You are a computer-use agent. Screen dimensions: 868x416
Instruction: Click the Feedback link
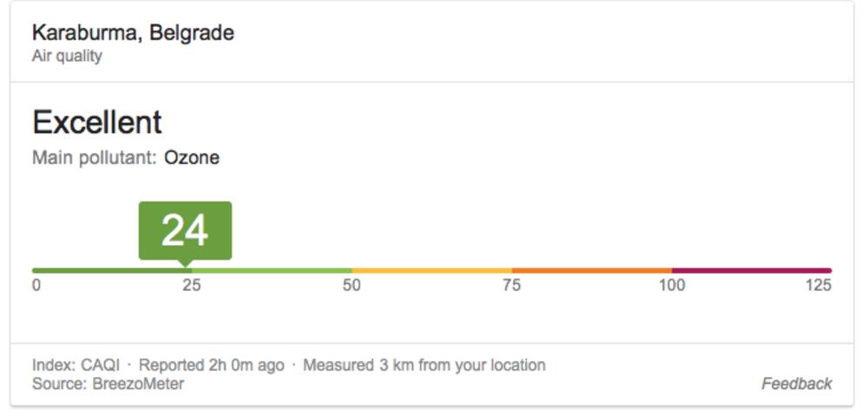pyautogui.click(x=796, y=383)
